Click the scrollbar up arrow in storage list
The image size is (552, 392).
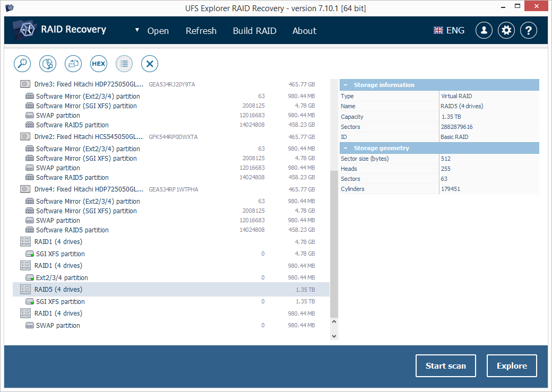(334, 321)
